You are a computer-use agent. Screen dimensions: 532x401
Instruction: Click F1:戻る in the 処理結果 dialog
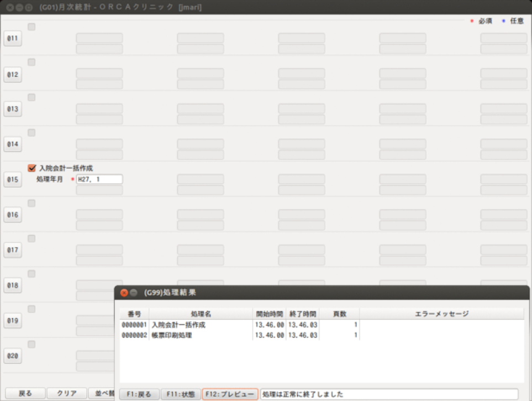coord(139,394)
